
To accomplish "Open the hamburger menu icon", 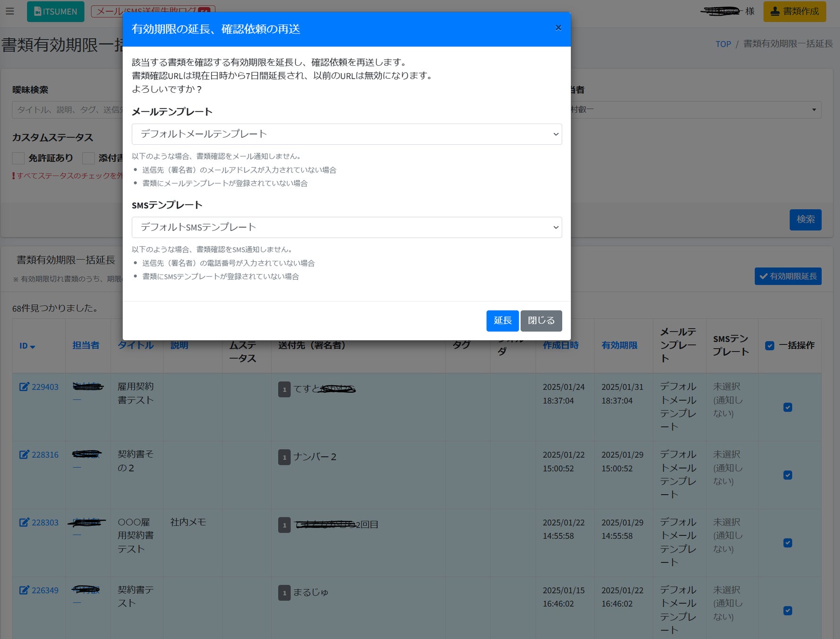I will (9, 11).
